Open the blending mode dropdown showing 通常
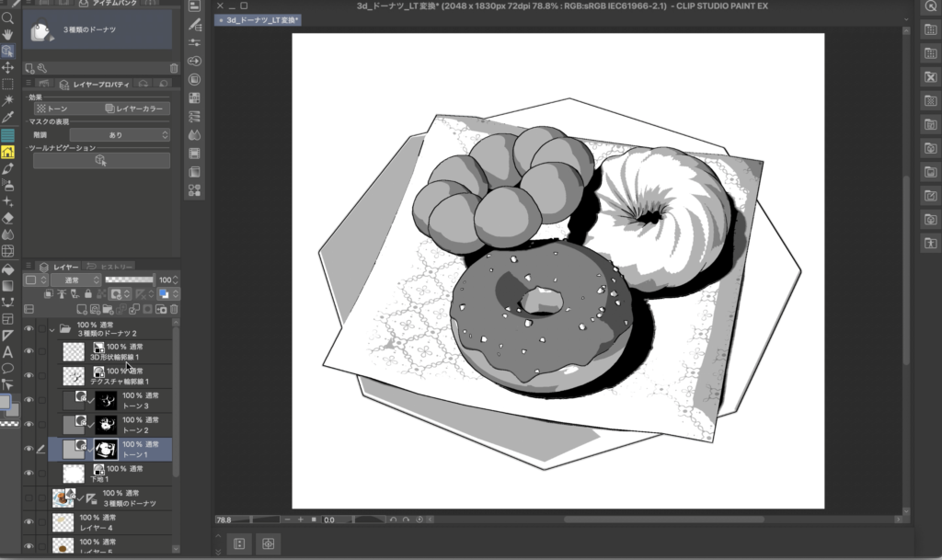 click(x=75, y=280)
